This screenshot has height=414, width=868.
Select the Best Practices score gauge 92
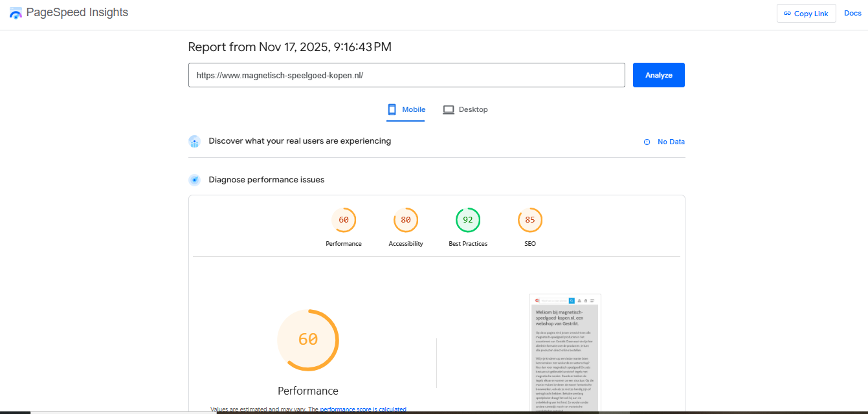tap(468, 220)
